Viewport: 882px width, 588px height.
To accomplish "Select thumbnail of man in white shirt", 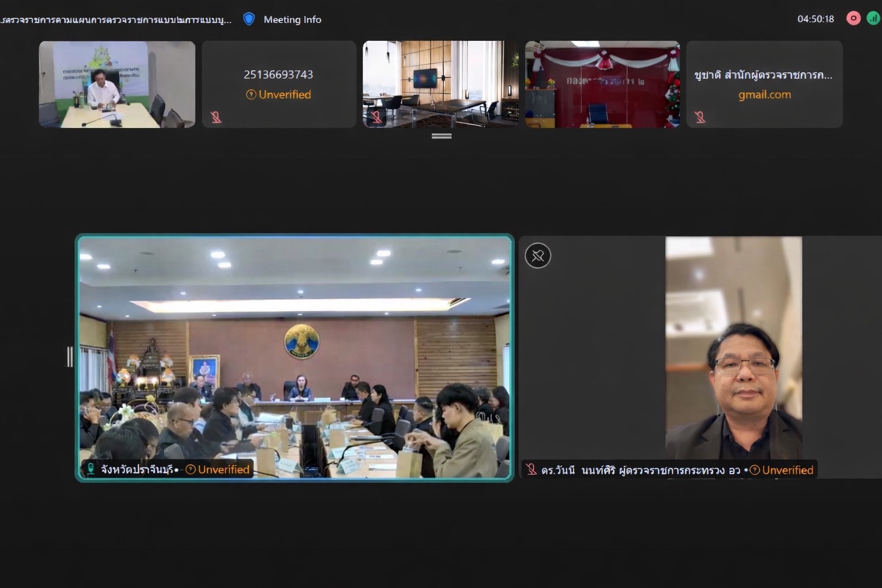I will (117, 84).
